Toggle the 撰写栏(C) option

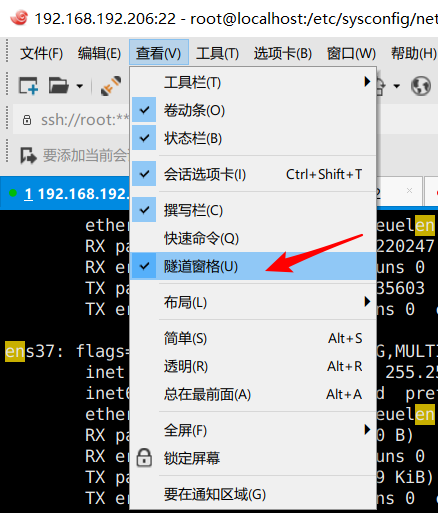(254, 210)
